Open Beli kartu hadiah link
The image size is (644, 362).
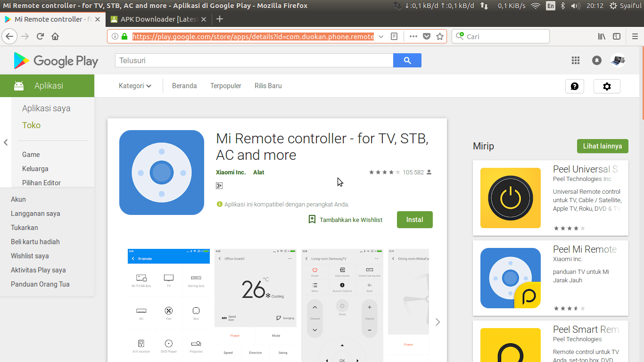(x=35, y=242)
